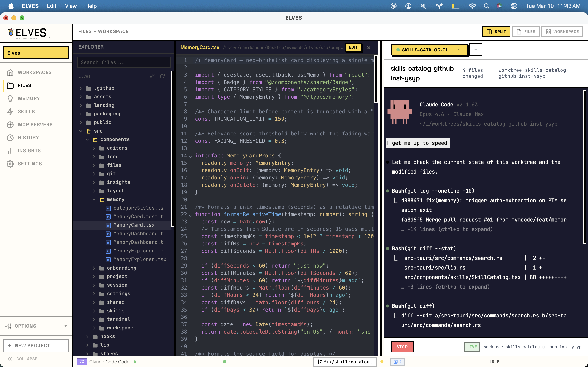Click the NEW PROJECT button
The width and height of the screenshot is (588, 367).
(x=36, y=345)
